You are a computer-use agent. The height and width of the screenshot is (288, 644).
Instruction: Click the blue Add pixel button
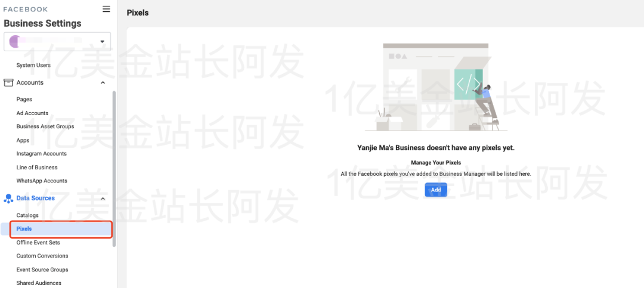[x=436, y=190]
